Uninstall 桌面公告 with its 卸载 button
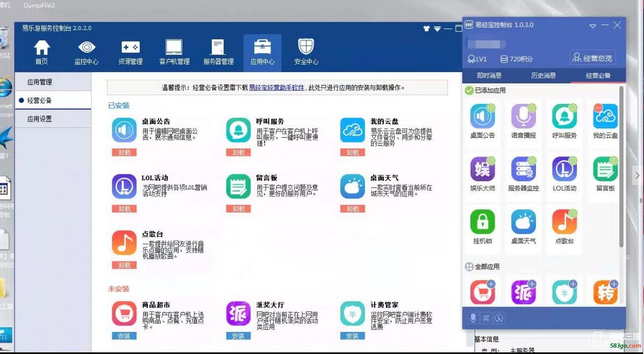The width and height of the screenshot is (644, 354). click(124, 153)
